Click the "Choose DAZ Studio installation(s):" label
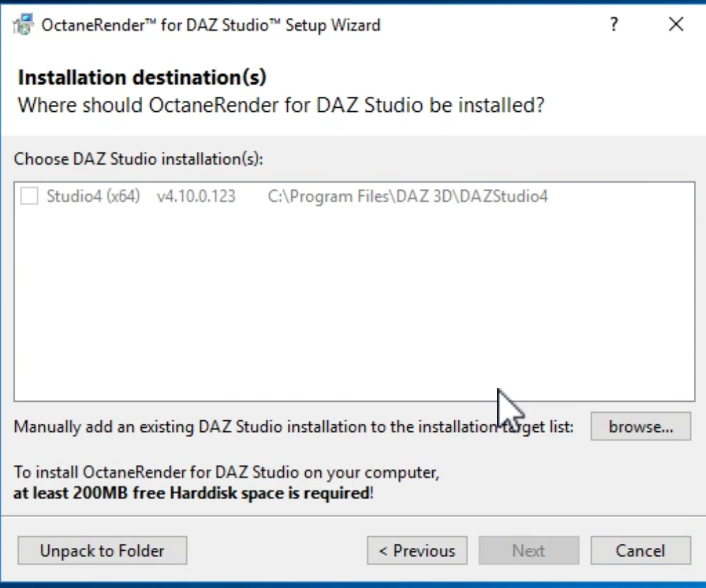Screen dimensions: 706x588 [x=139, y=159]
